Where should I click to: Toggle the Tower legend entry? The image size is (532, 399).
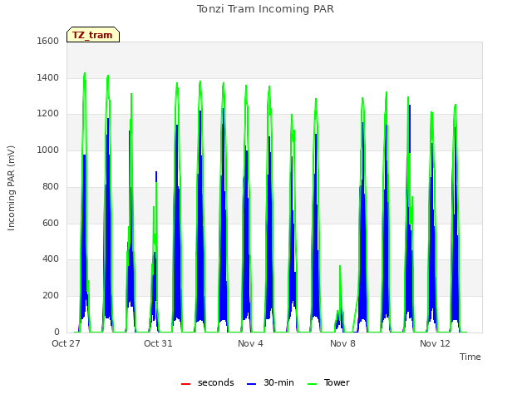(328, 383)
